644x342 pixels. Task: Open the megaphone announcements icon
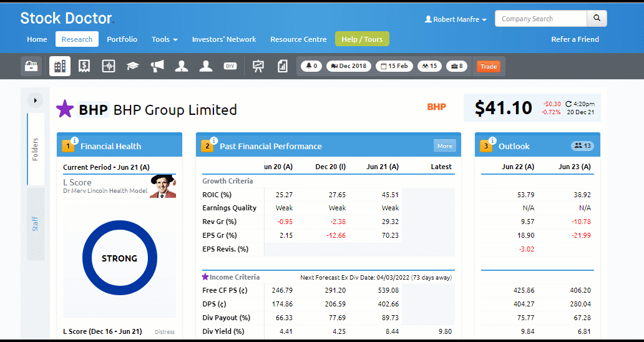[x=157, y=66]
